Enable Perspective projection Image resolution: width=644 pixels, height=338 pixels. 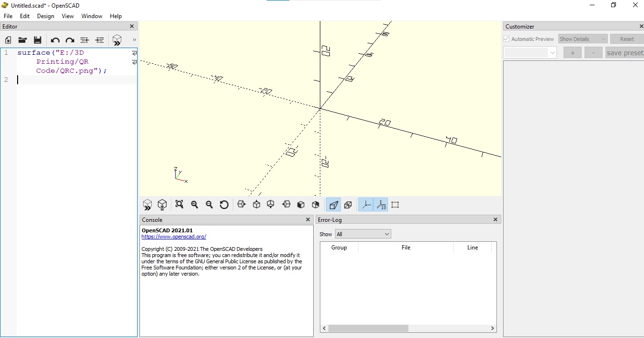pos(333,205)
